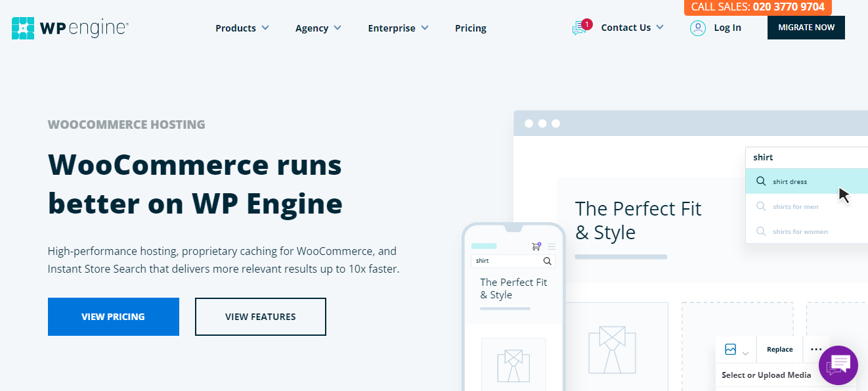This screenshot has width=868, height=391.
Task: Expand the Enterprise dropdown chevron
Action: [x=425, y=28]
